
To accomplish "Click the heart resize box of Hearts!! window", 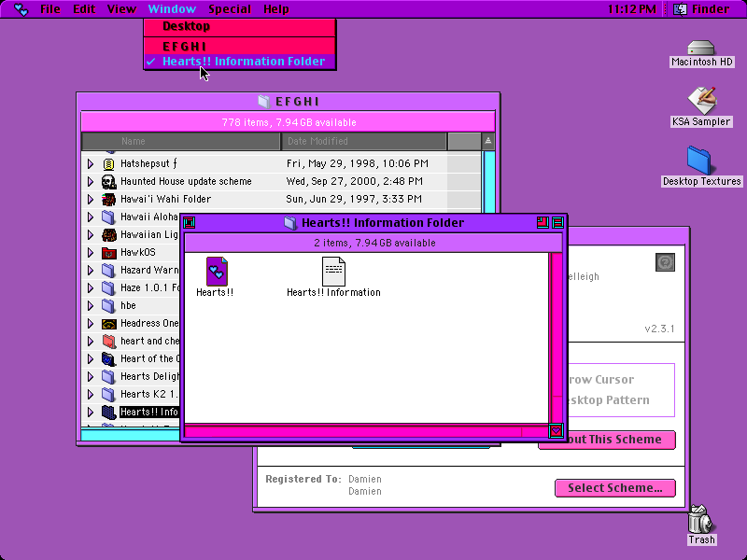I will click(x=556, y=431).
